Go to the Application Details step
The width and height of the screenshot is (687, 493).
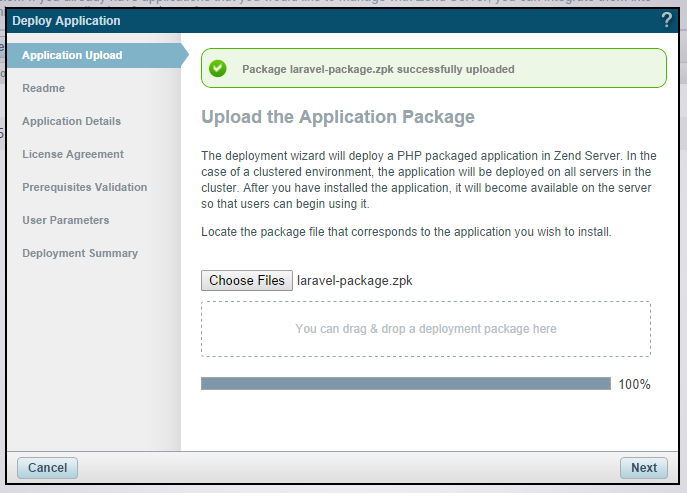[x=71, y=121]
